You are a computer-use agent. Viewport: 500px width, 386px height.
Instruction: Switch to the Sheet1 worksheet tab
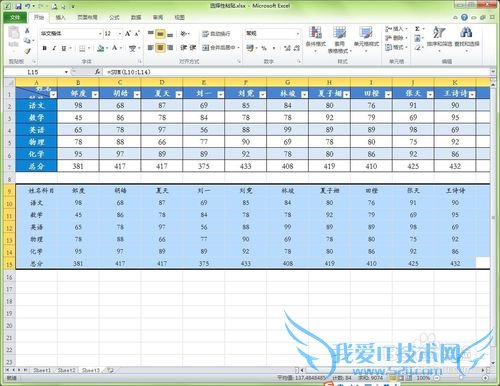click(42, 370)
